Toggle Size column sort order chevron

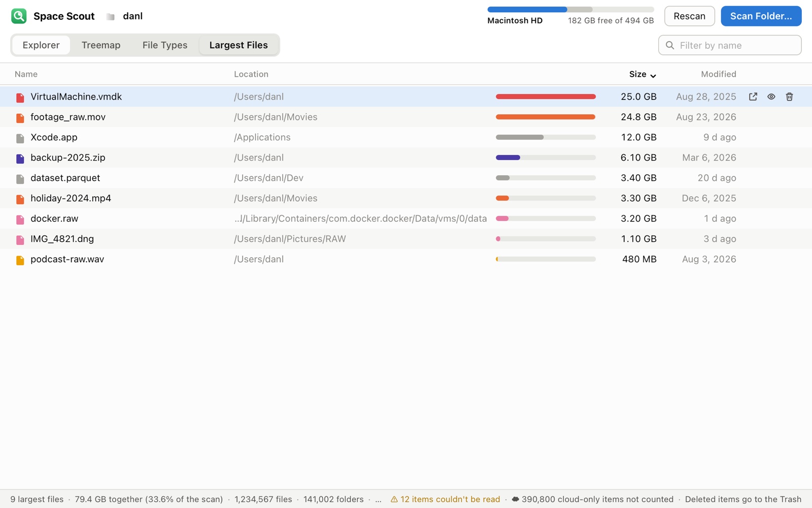(x=653, y=75)
